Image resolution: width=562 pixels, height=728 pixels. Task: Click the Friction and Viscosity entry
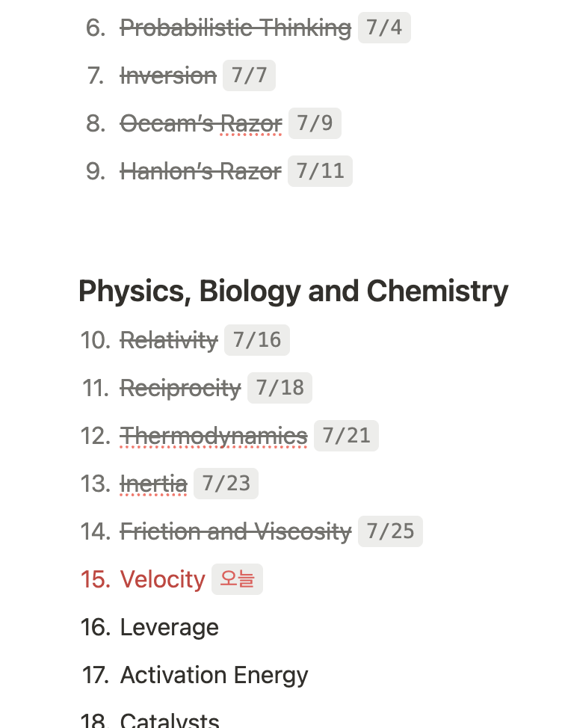tap(235, 532)
